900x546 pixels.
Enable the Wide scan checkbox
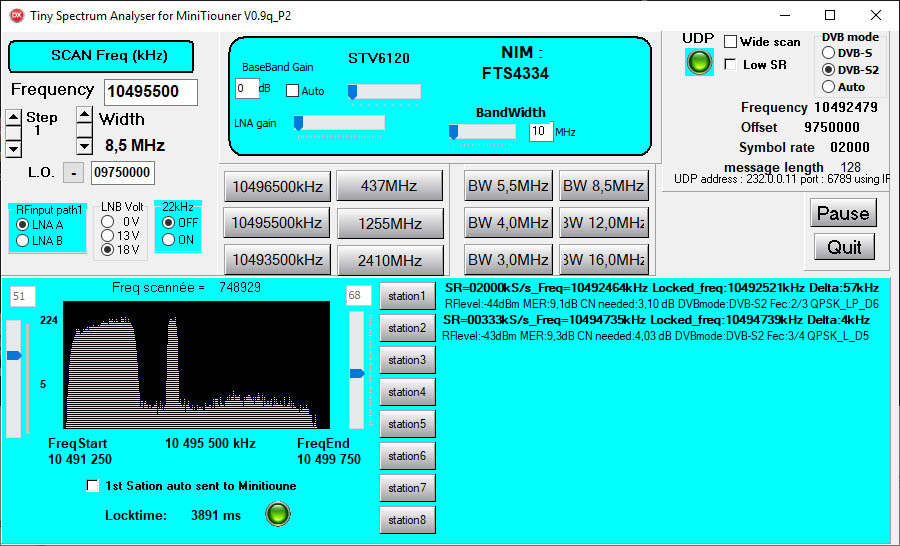(731, 42)
